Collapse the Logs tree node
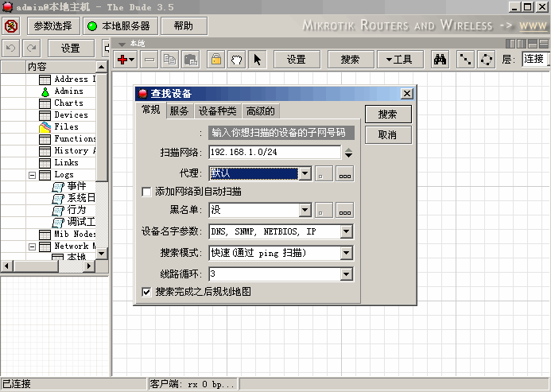Viewport: 551px width, 392px height. (32, 175)
